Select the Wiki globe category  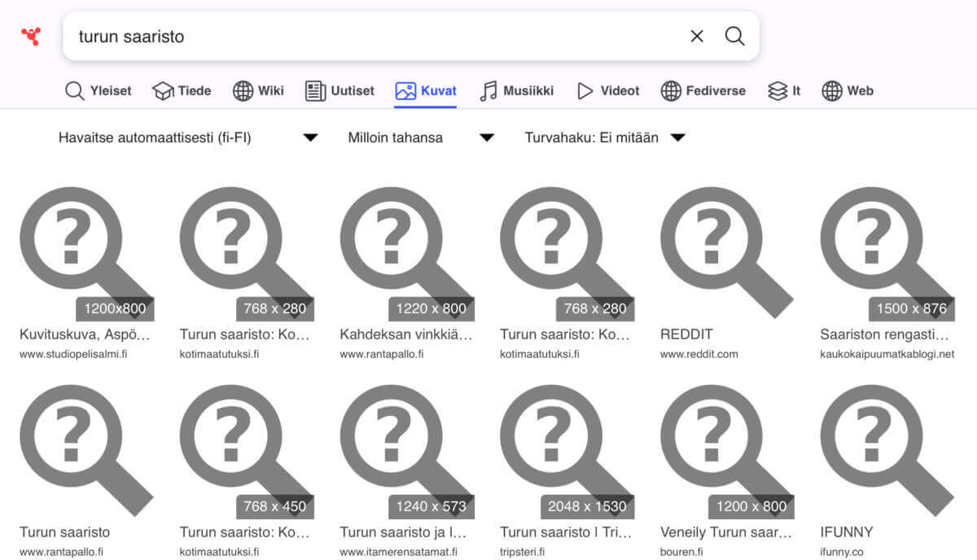coord(258,91)
